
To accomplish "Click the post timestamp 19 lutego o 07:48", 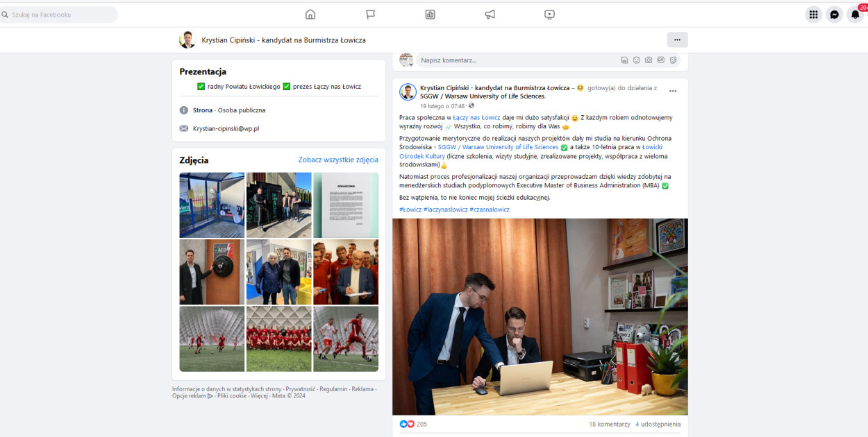I will coord(442,106).
